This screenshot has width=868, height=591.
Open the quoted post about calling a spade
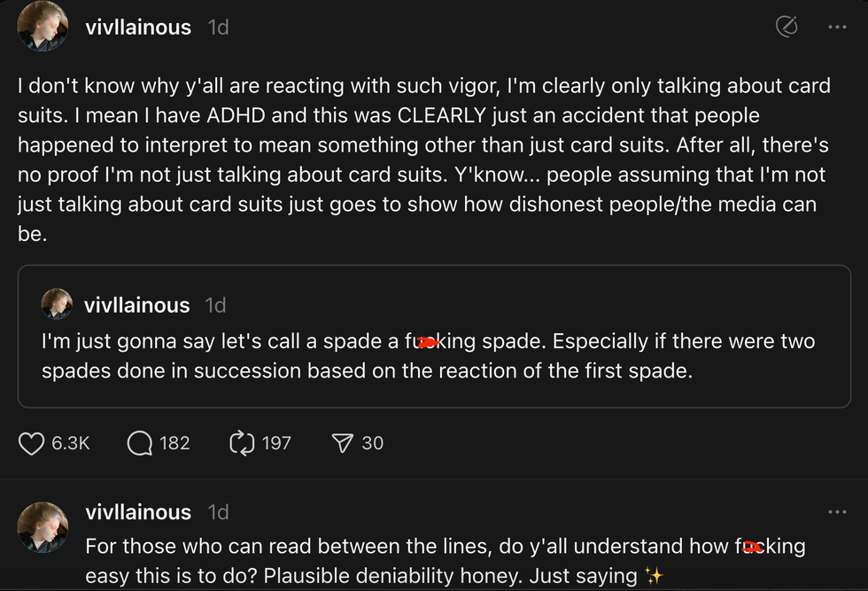click(x=434, y=356)
